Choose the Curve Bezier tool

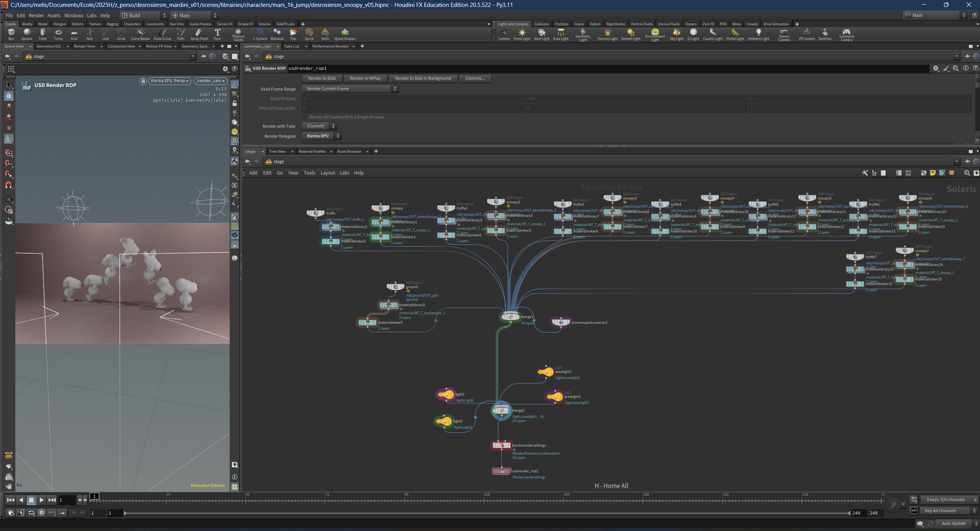(140, 34)
